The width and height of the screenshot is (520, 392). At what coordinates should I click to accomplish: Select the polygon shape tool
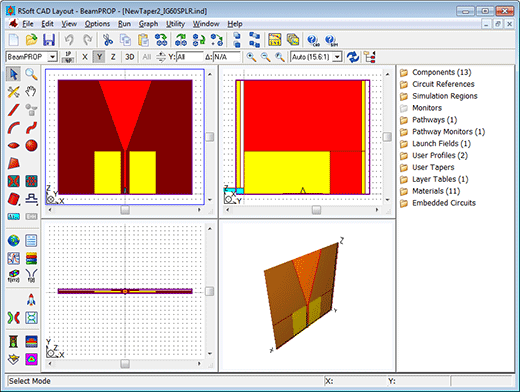13,163
